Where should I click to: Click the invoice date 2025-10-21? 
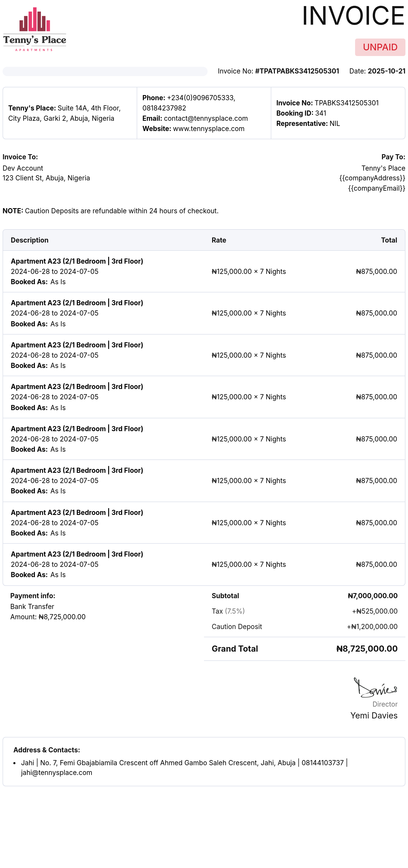pos(386,71)
